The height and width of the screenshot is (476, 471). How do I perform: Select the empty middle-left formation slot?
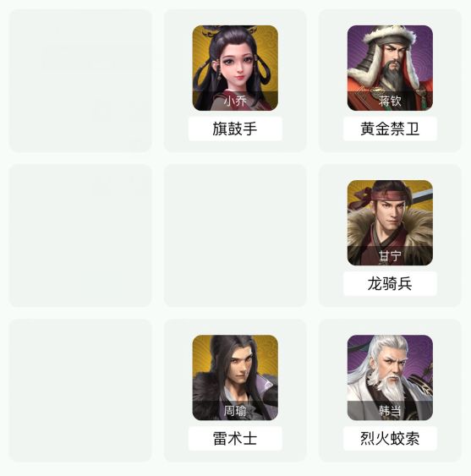(x=80, y=236)
